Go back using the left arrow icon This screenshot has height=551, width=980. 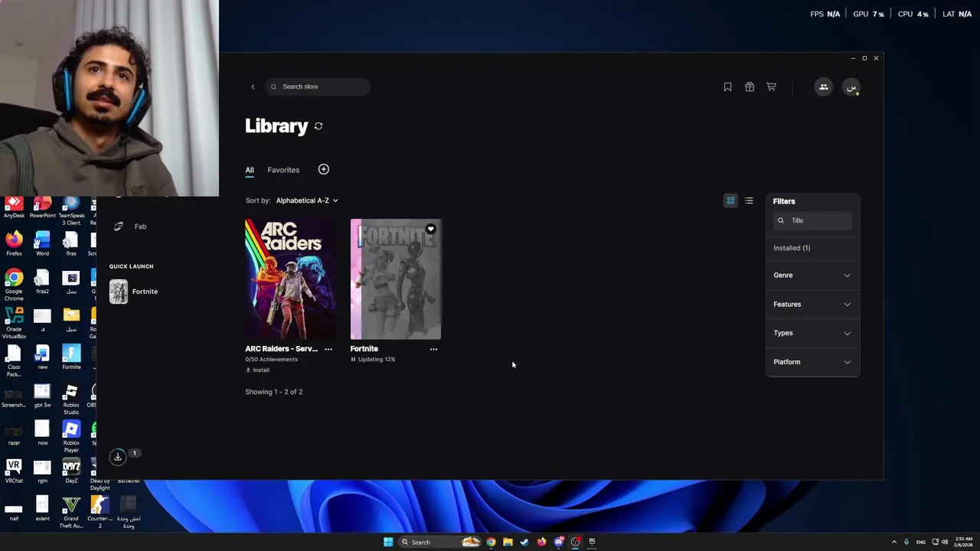coord(253,86)
